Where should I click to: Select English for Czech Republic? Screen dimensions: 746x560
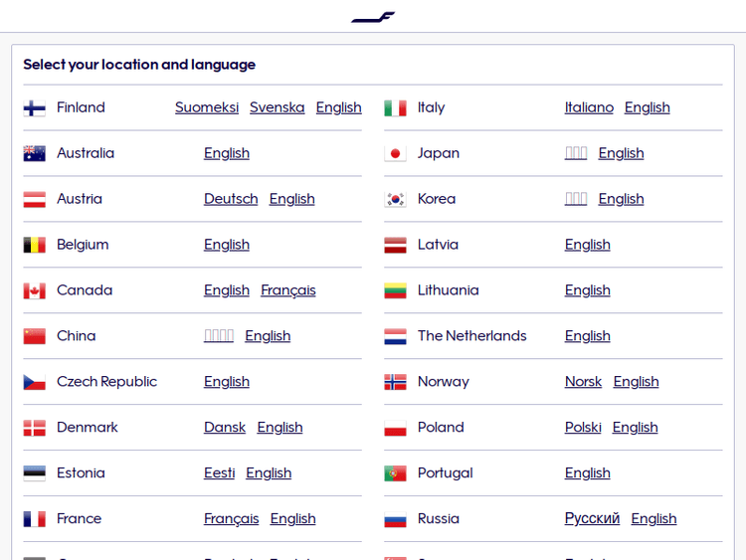point(227,382)
